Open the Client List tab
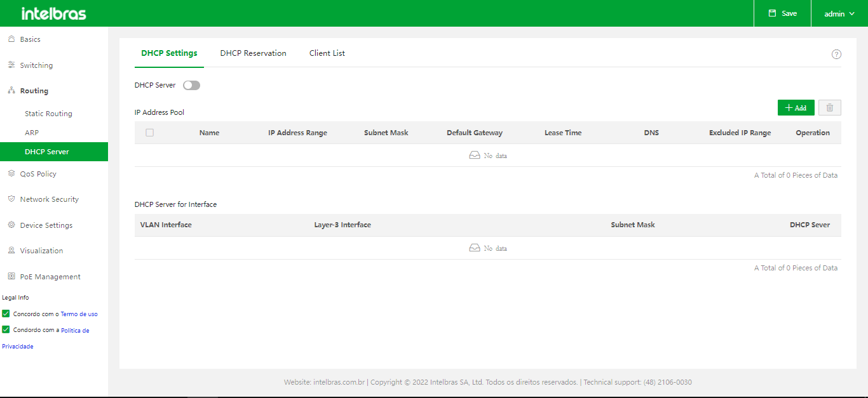Viewport: 868px width, 398px height. [327, 53]
